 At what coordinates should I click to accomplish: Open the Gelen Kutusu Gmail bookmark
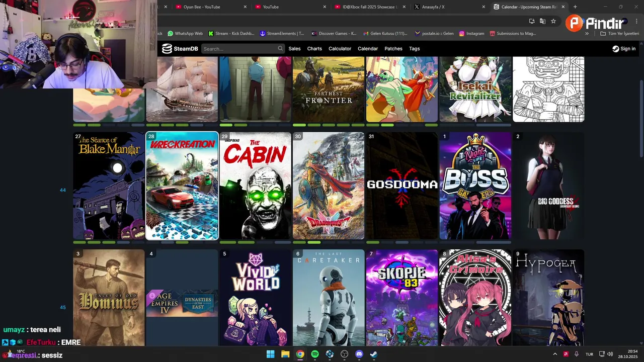(385, 34)
